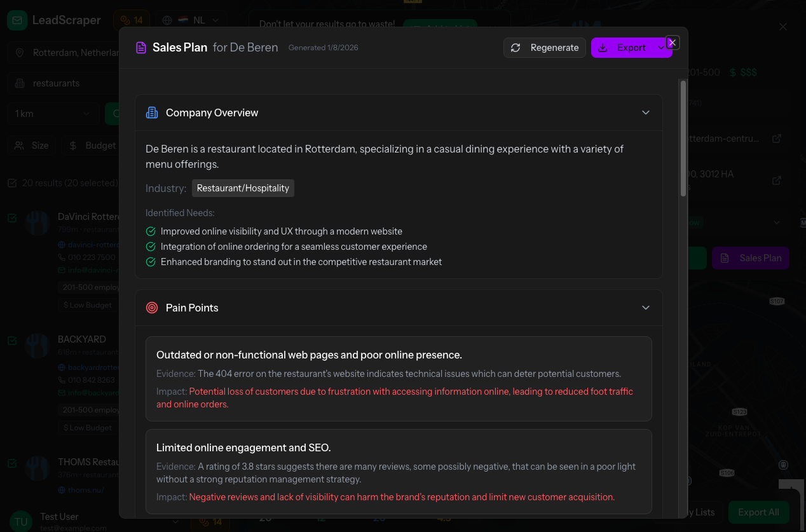Uncheck the DaVinci Rotterdam result checkbox
The width and height of the screenshot is (806, 532).
pos(12,218)
